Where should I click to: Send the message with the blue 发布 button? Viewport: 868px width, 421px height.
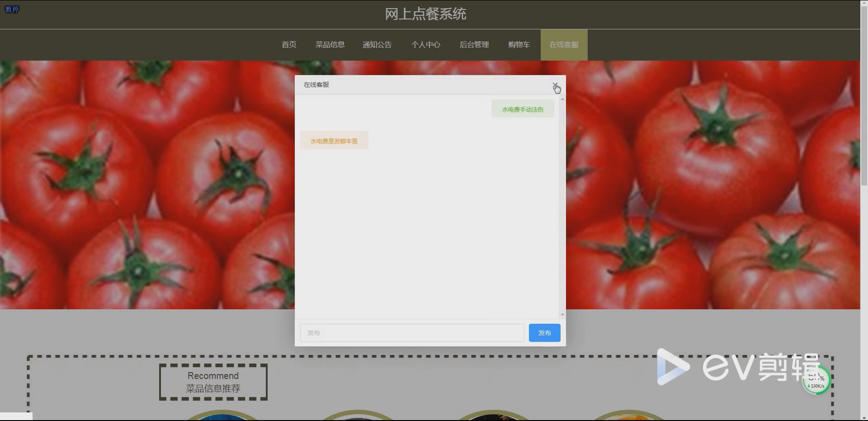coord(544,333)
